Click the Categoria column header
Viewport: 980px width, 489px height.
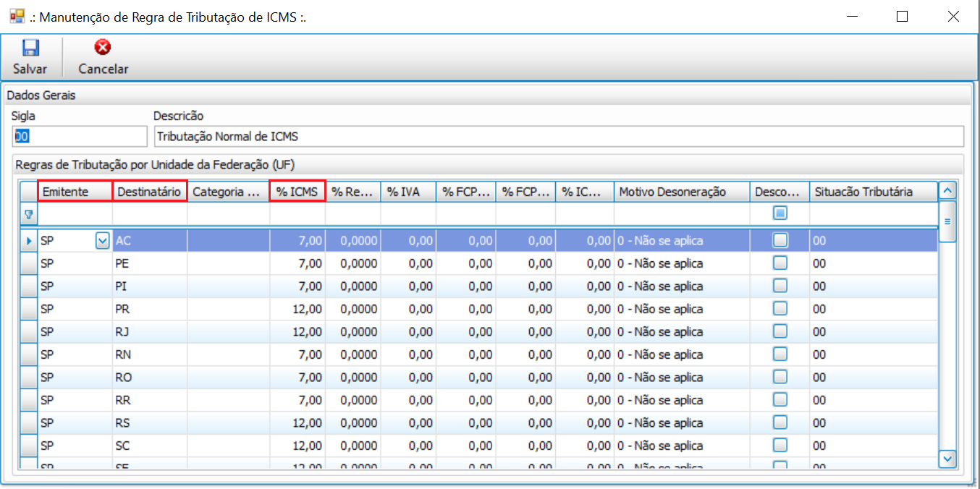pyautogui.click(x=229, y=192)
